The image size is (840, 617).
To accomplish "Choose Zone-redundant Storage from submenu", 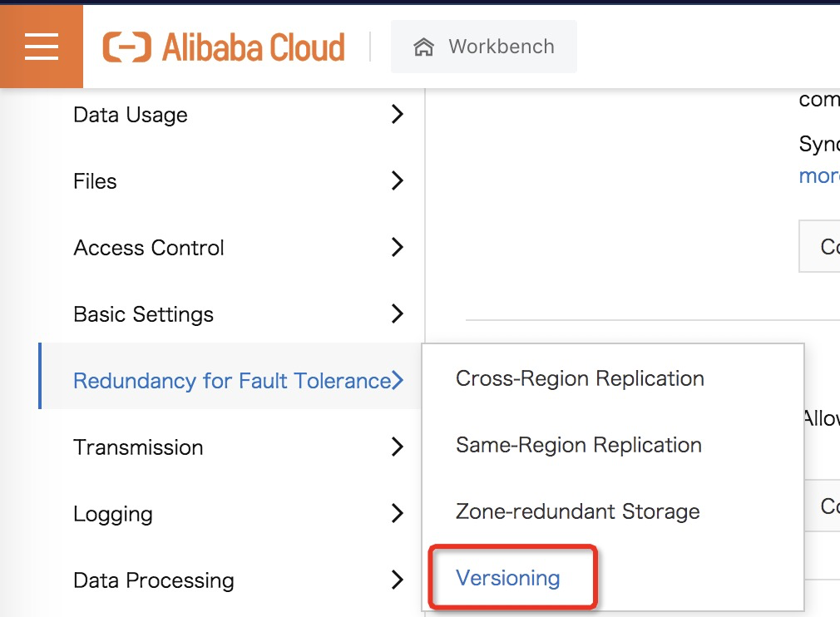I will [578, 511].
